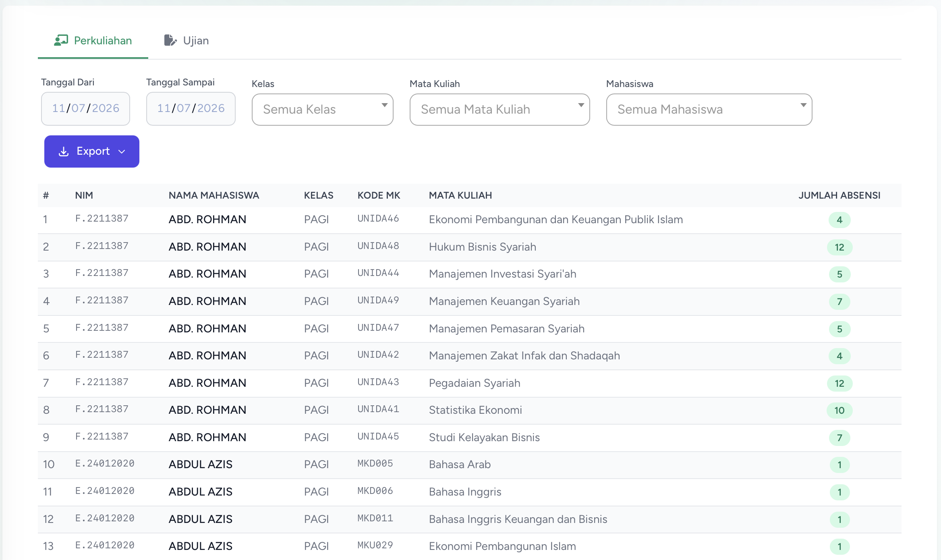Edit the Tanggal Dari date field
The width and height of the screenshot is (941, 560).
(85, 109)
